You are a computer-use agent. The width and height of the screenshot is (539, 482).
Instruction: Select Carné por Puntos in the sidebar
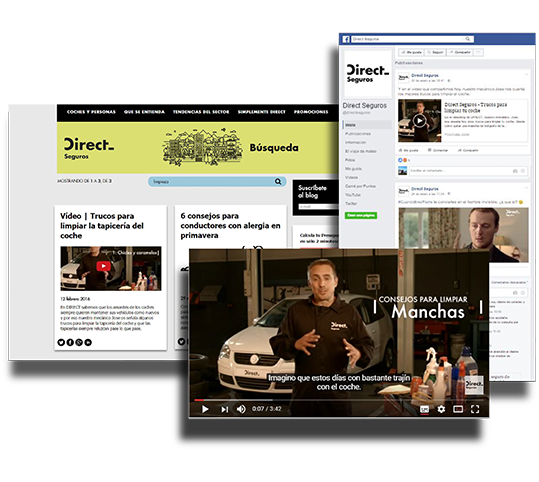click(360, 186)
